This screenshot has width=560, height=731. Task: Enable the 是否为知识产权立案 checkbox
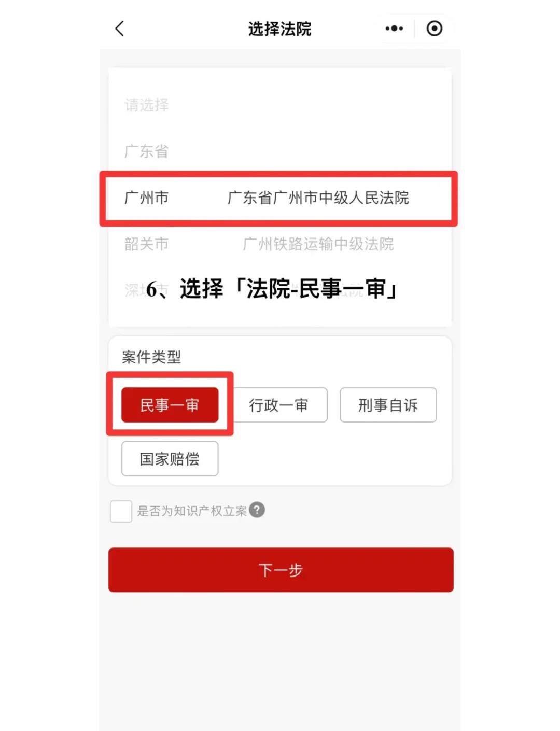tap(121, 511)
